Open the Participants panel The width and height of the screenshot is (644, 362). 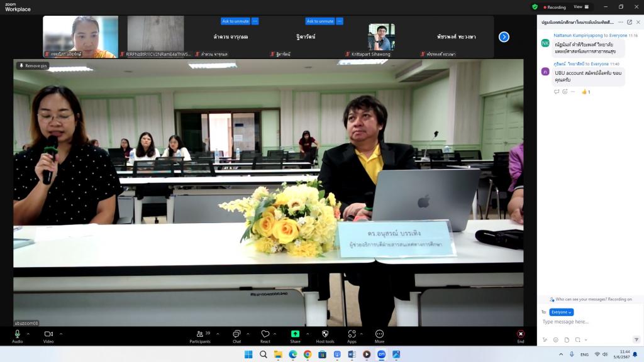coord(200,336)
